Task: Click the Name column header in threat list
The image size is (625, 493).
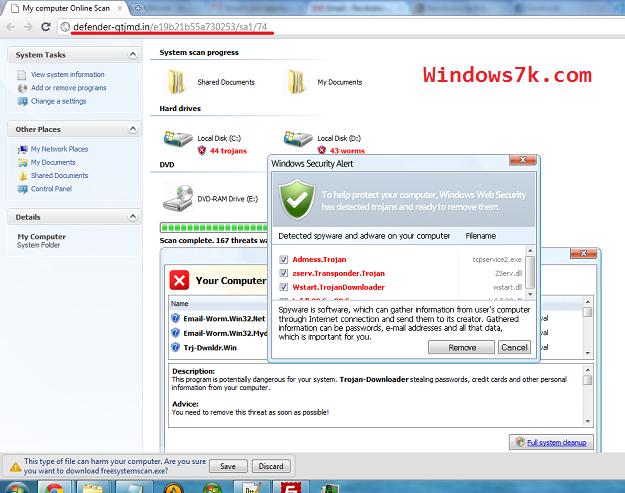Action: 179,304
